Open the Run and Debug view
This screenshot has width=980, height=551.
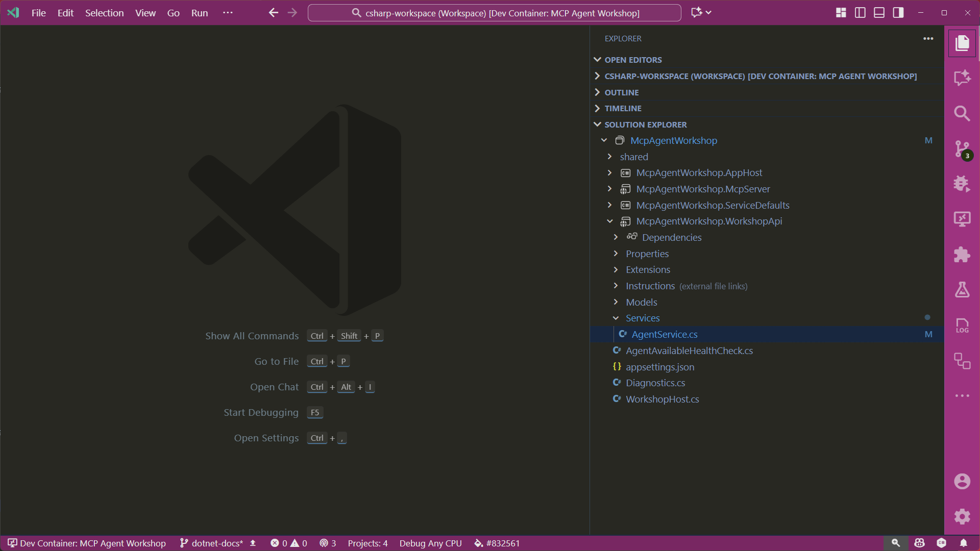click(962, 184)
